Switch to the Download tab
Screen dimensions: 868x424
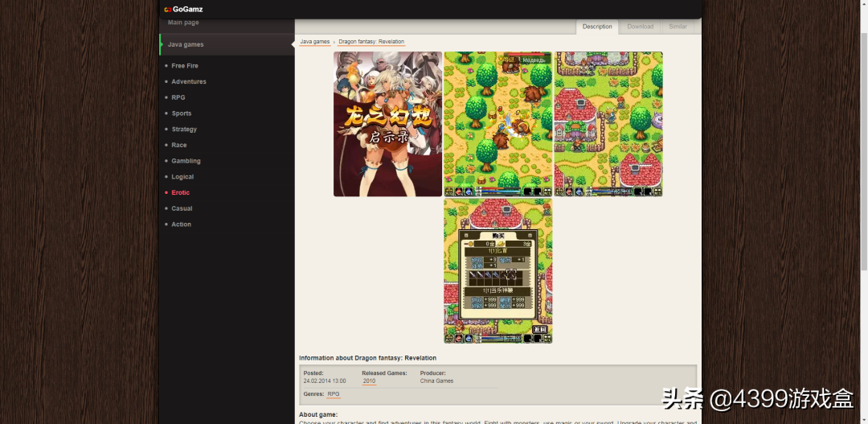pos(640,27)
